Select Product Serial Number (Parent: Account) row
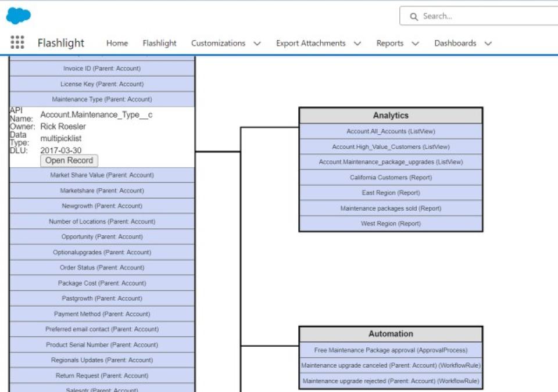Screen dimensions: 558x392 tap(102, 345)
